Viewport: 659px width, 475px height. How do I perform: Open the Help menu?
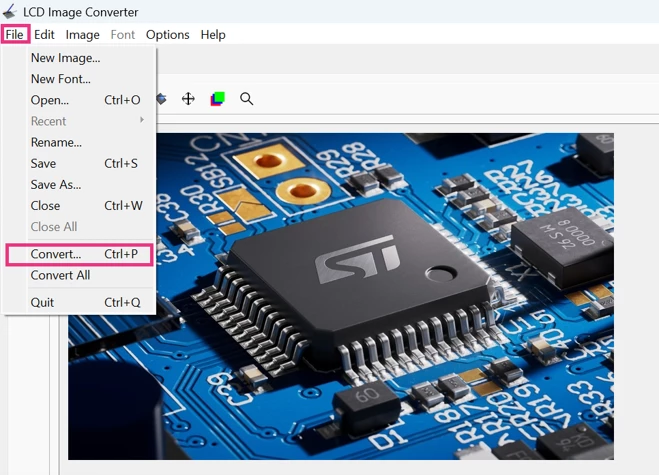pyautogui.click(x=213, y=34)
